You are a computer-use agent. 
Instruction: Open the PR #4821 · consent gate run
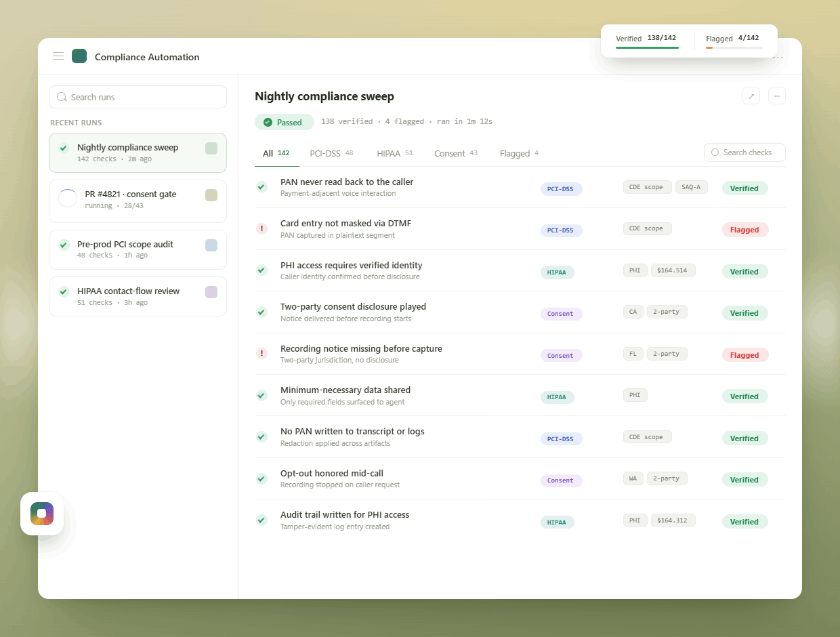(x=138, y=201)
